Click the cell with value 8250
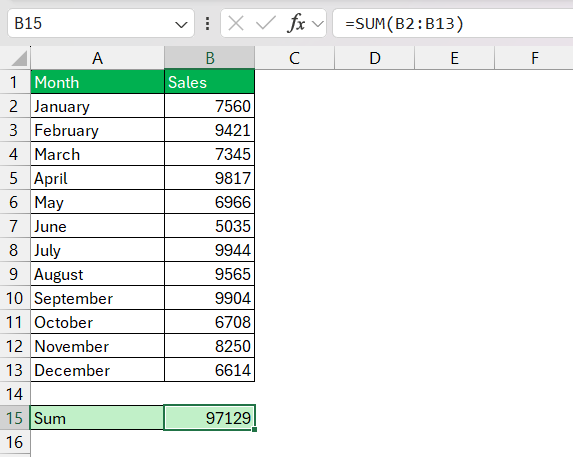The width and height of the screenshot is (573, 457). click(x=209, y=346)
